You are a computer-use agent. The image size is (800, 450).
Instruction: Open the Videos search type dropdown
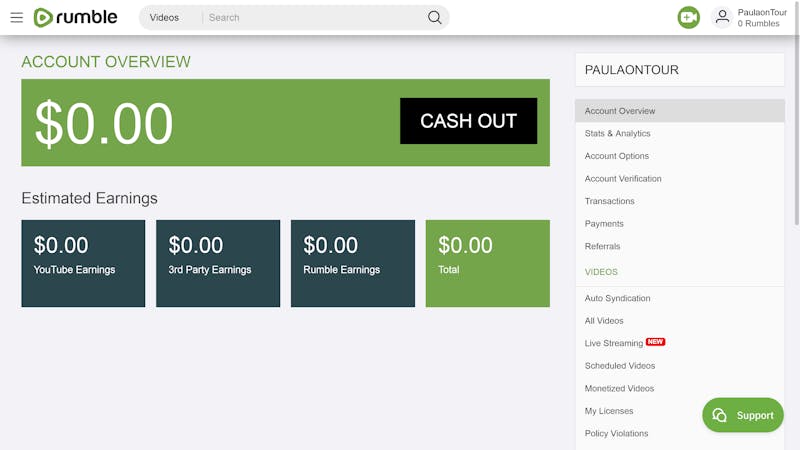pos(164,17)
